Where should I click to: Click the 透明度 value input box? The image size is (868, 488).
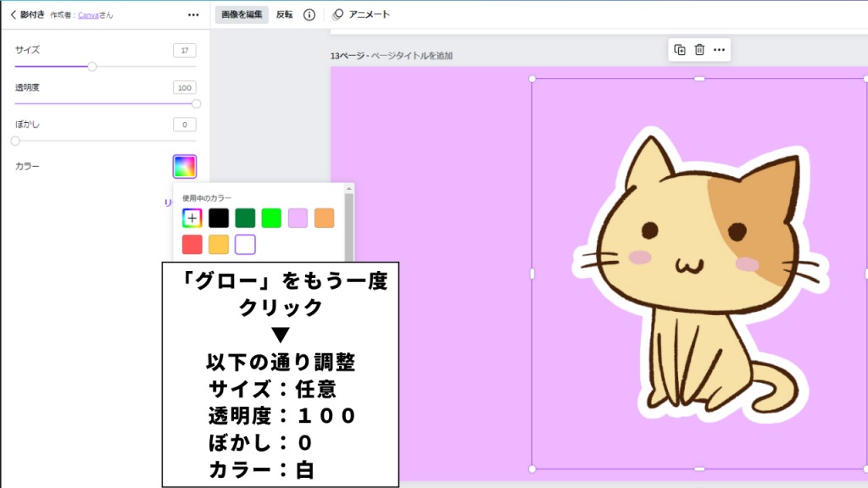coord(184,87)
